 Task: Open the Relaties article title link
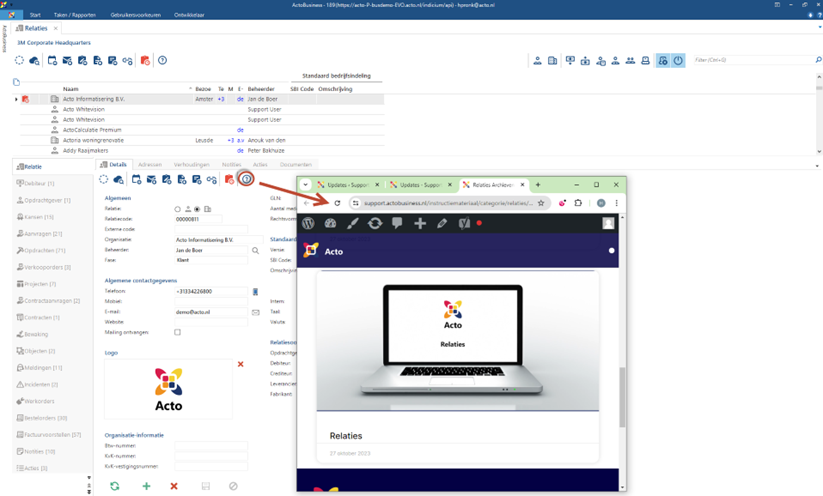[346, 436]
